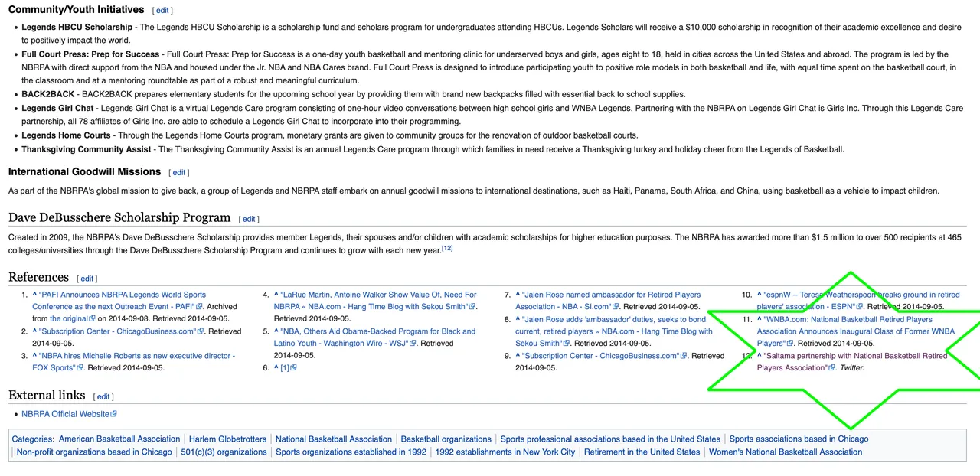This screenshot has width=980, height=476.
Task: Open 'espnW -- Teresa Weatherspoon' reference link
Action: click(x=858, y=301)
